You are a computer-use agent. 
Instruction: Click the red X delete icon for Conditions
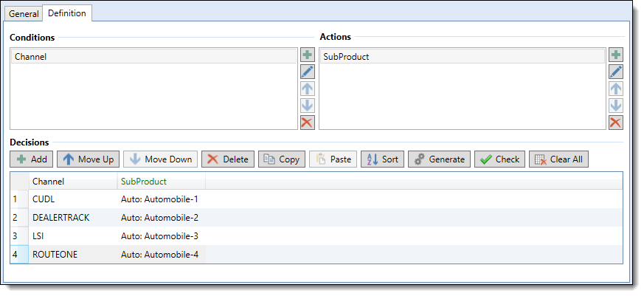pos(307,122)
